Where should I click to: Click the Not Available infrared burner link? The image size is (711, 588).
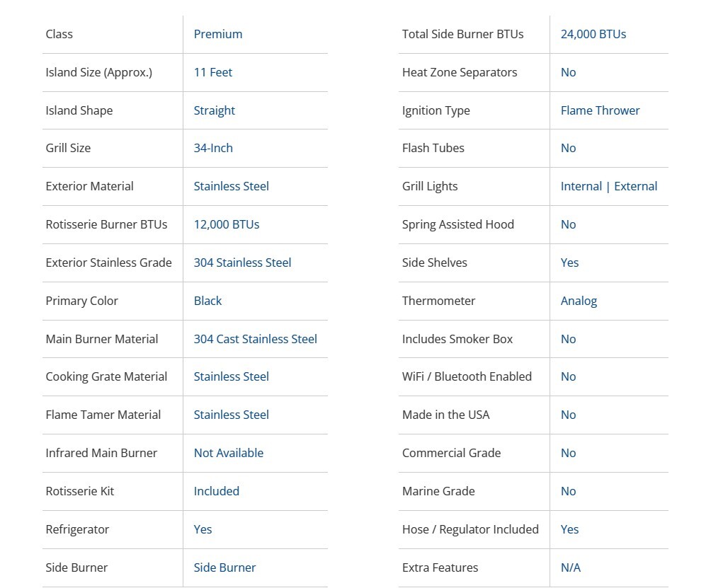[228, 453]
